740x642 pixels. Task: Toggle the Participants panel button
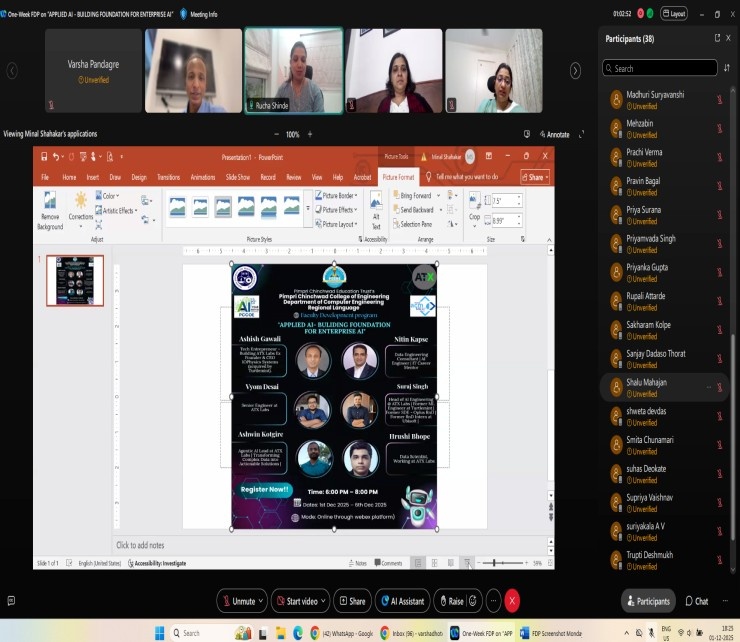[646, 601]
